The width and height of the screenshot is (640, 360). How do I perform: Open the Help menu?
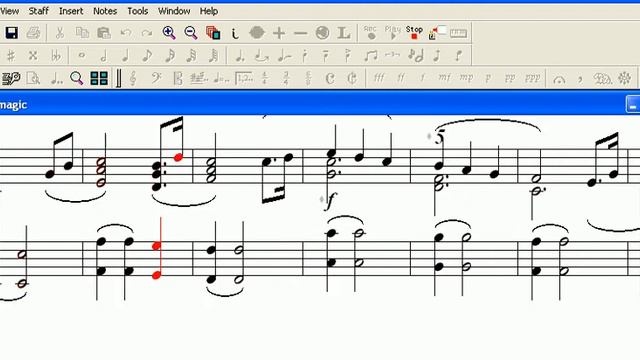209,11
